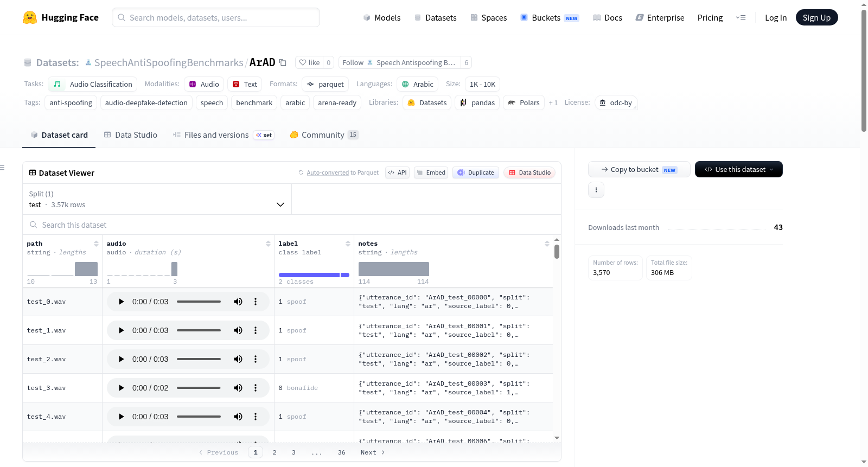Viewport: 868px width, 467px height.
Task: Focus the search models, datasets, users field
Action: 216,17
